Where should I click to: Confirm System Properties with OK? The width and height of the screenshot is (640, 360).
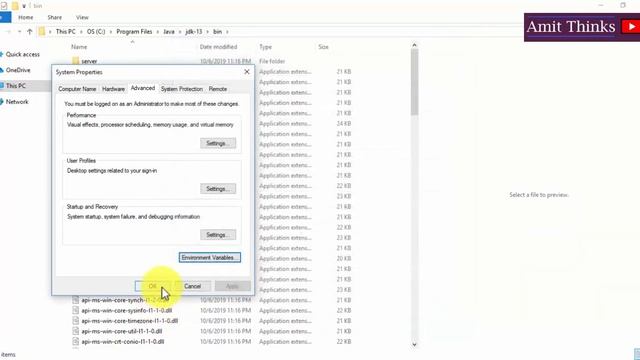153,286
